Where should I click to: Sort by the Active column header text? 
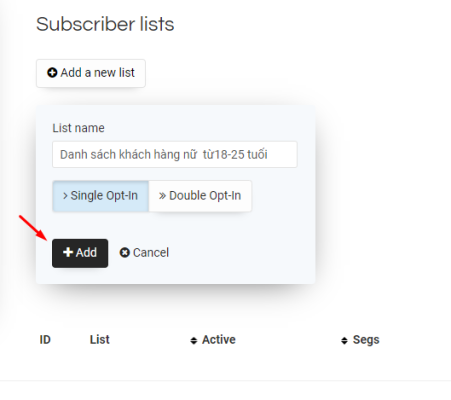(x=219, y=340)
